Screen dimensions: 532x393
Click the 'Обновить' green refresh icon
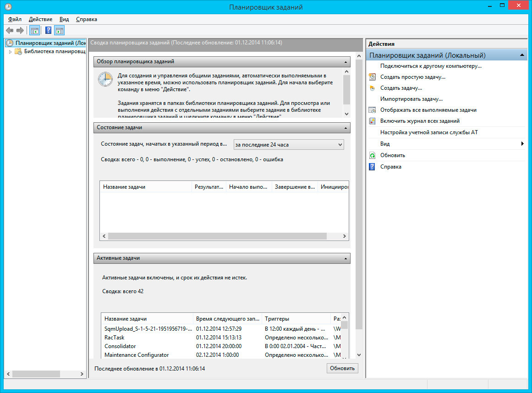372,155
